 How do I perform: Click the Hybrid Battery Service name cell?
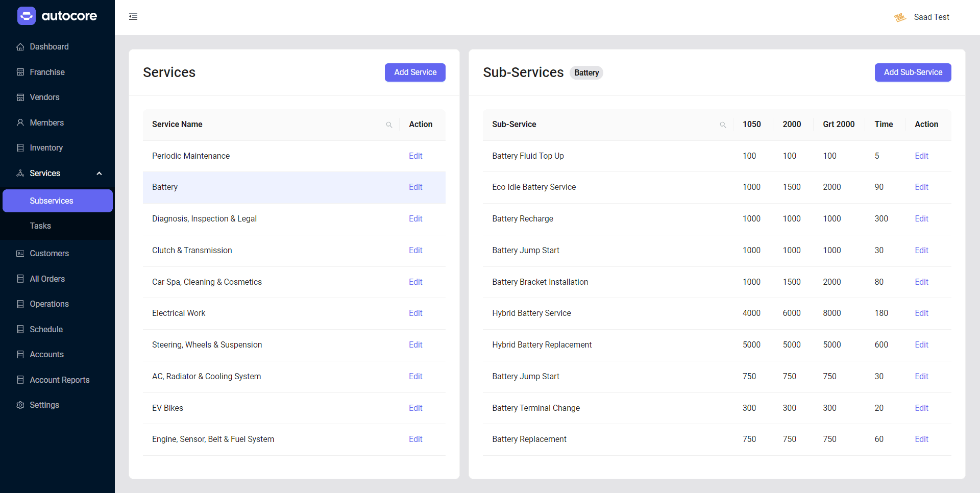tap(531, 313)
